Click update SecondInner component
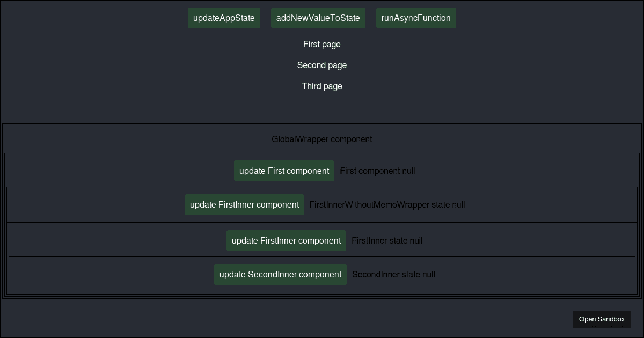The width and height of the screenshot is (644, 338). pyautogui.click(x=280, y=274)
